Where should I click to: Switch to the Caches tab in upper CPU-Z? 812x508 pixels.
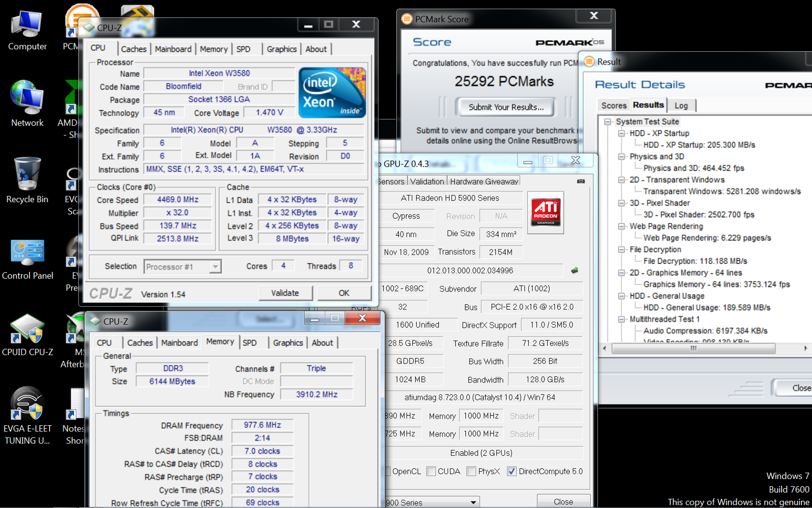(x=134, y=49)
